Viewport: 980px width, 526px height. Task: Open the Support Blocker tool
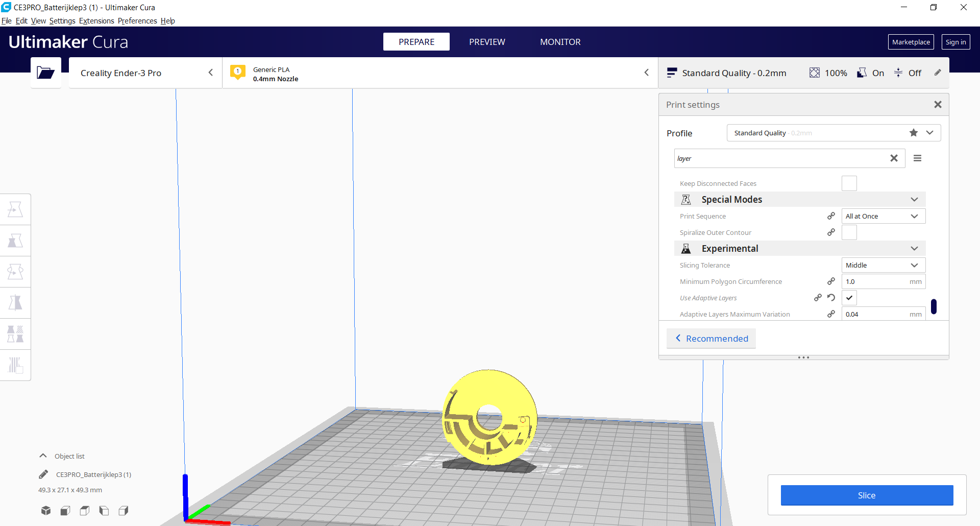(15, 365)
